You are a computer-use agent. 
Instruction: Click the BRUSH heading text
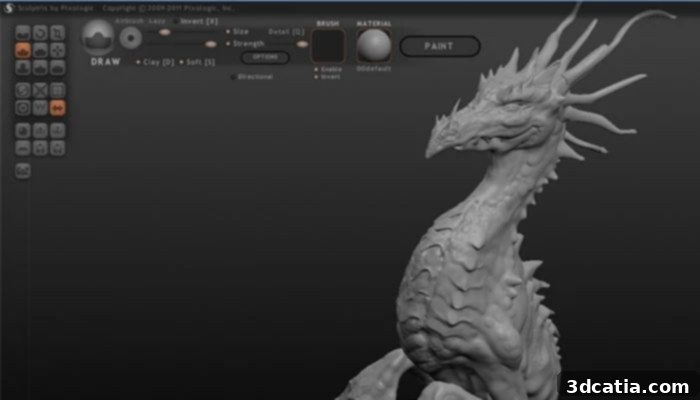328,23
